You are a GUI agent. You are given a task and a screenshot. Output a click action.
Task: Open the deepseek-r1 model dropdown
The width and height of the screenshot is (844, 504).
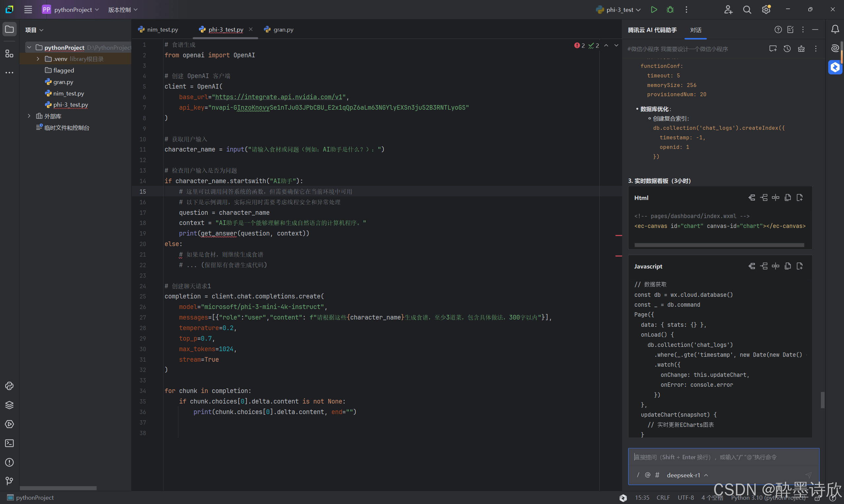coord(687,475)
